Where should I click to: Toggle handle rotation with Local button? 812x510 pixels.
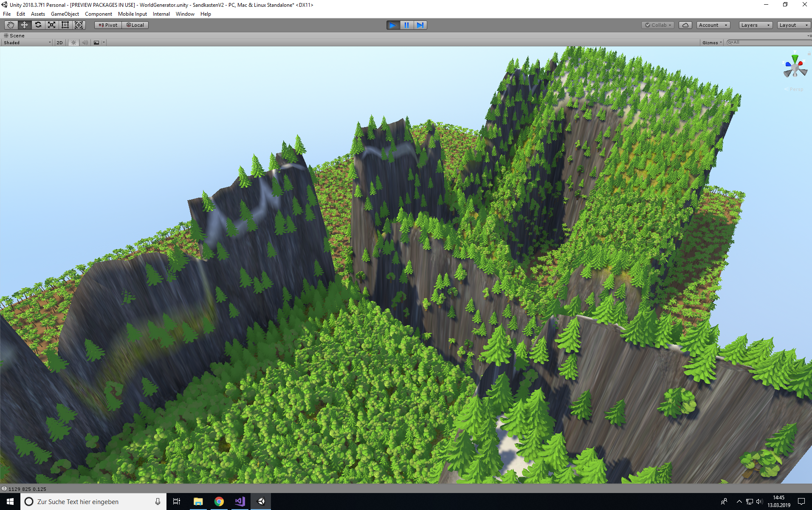[x=135, y=25]
